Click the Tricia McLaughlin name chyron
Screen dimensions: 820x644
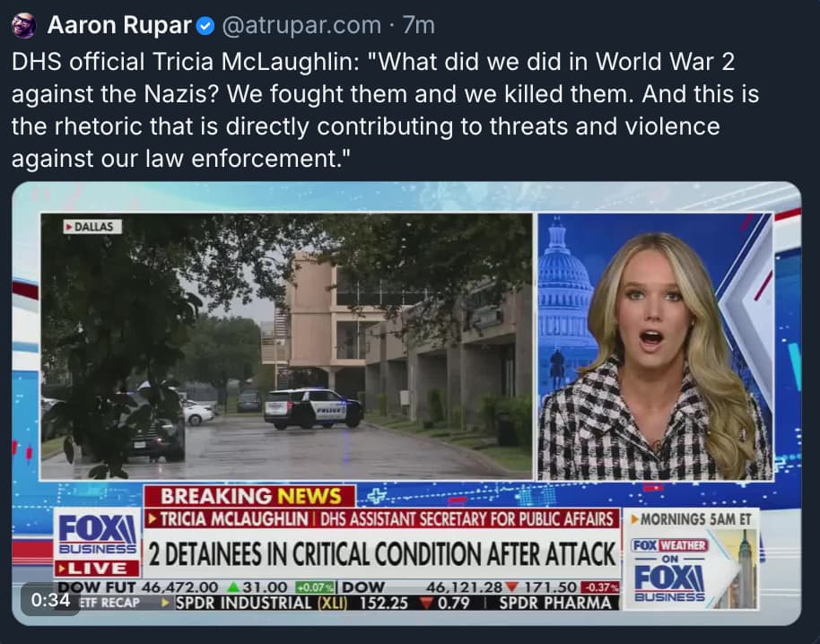pos(233,519)
